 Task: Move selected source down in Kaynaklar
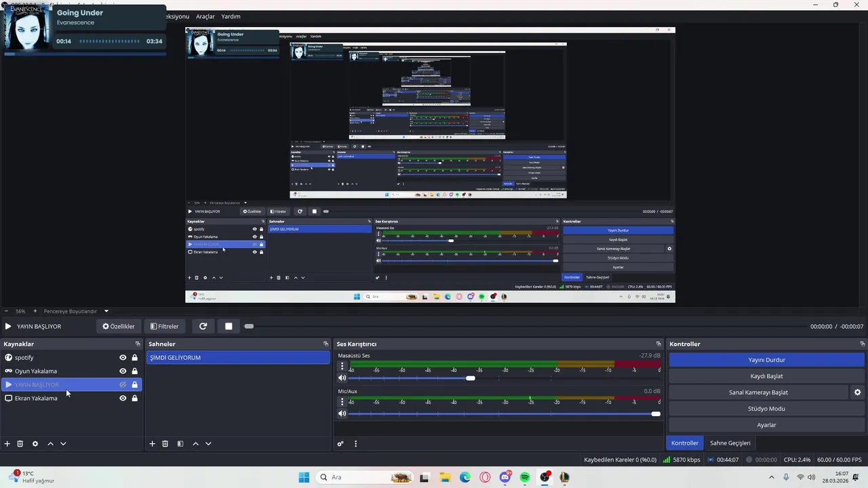(63, 444)
